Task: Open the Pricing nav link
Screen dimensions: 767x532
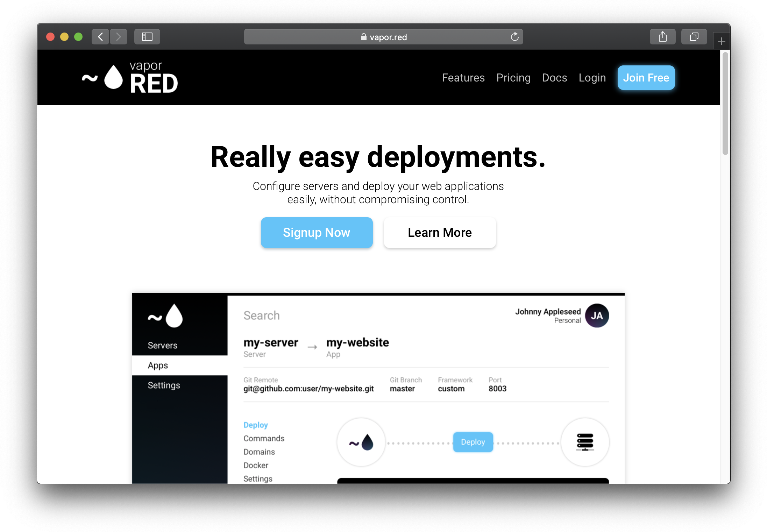Action: pos(513,78)
